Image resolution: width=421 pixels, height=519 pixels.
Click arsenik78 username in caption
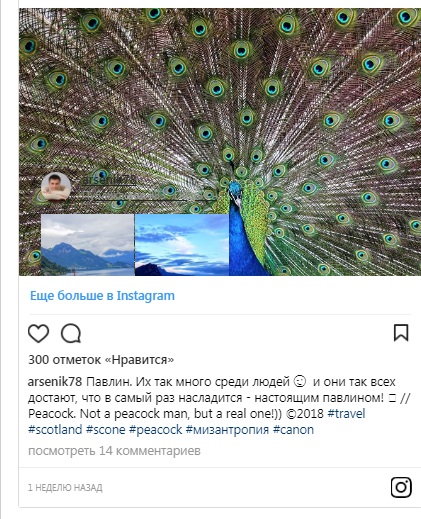pos(55,382)
